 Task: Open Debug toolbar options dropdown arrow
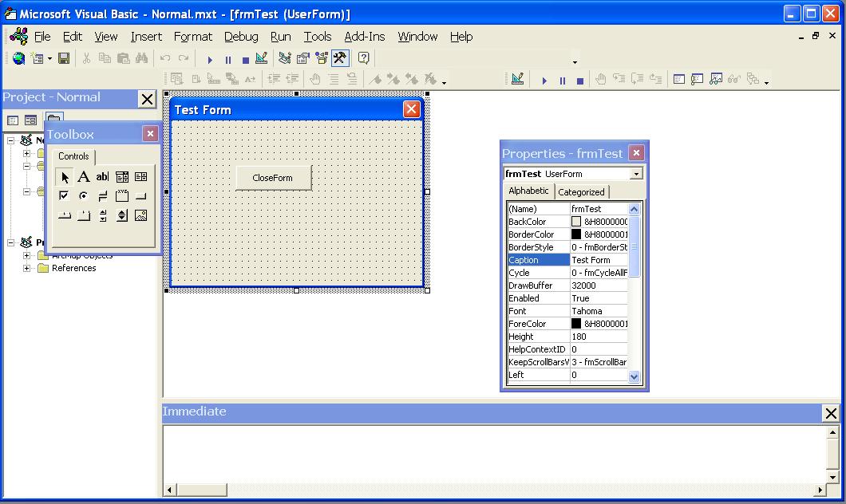766,82
